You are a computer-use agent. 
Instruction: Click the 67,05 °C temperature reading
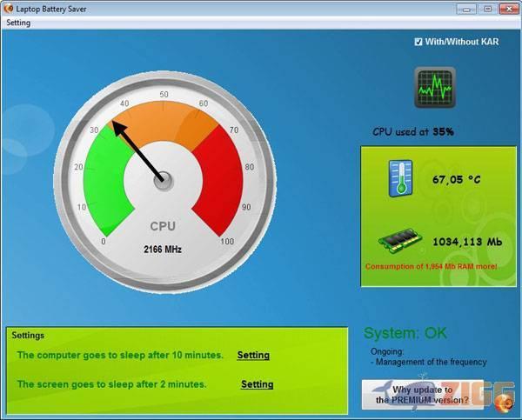click(457, 180)
